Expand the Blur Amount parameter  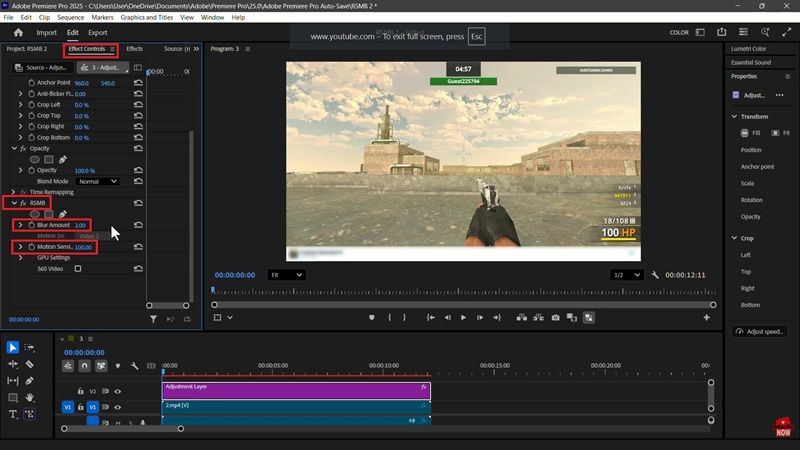(x=20, y=225)
